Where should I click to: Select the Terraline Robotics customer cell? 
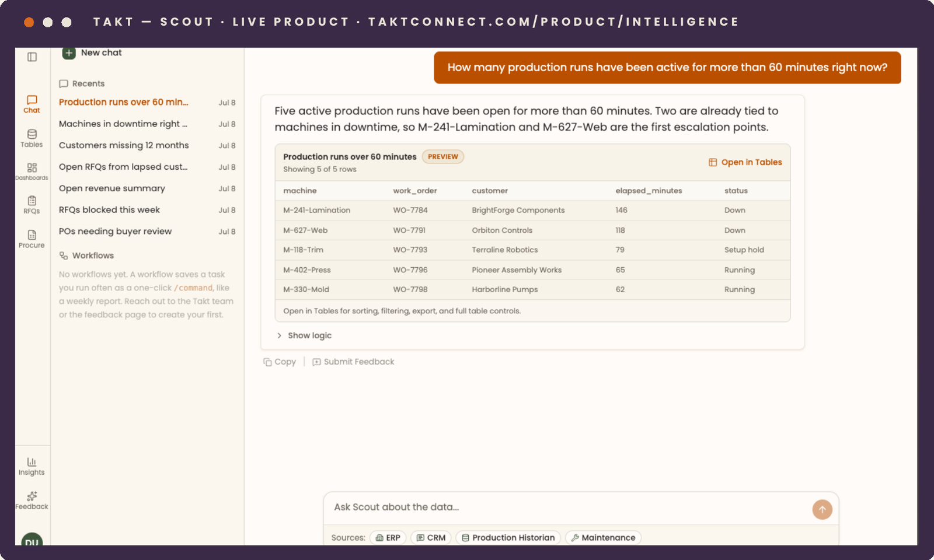(505, 250)
